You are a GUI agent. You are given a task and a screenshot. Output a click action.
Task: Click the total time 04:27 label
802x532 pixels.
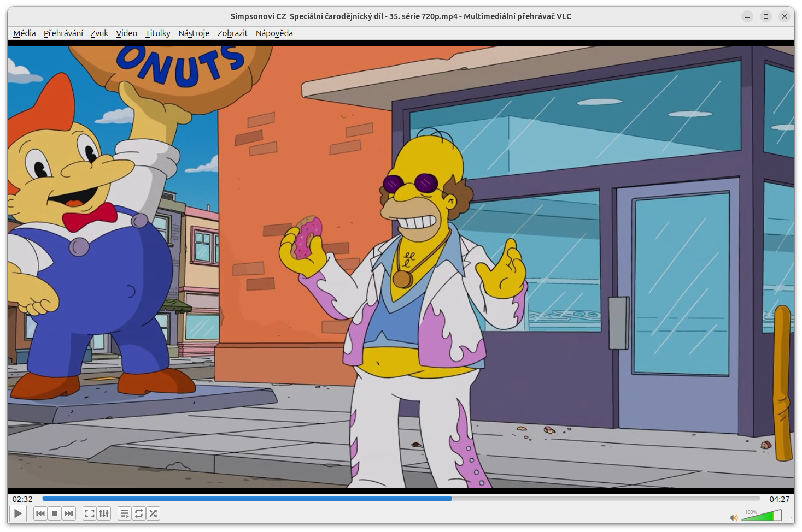[x=780, y=499]
